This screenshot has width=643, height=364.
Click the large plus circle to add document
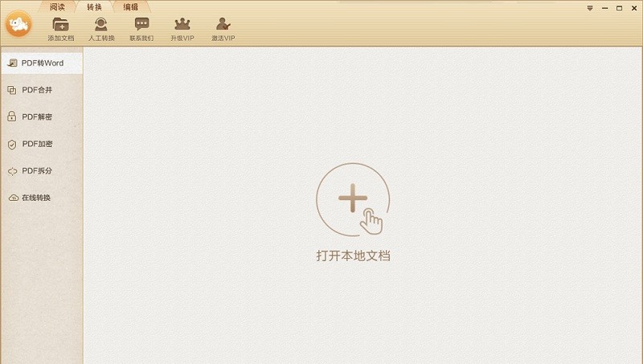point(353,199)
